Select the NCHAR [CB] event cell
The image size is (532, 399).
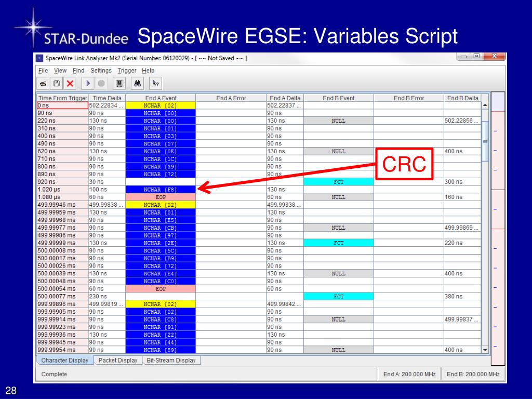(161, 228)
